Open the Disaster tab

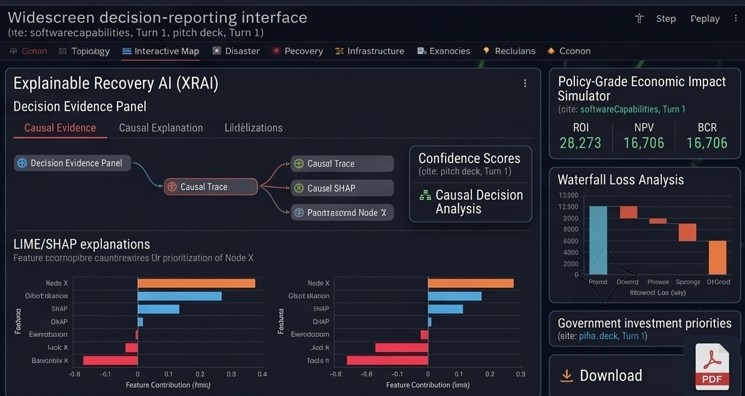tap(236, 51)
